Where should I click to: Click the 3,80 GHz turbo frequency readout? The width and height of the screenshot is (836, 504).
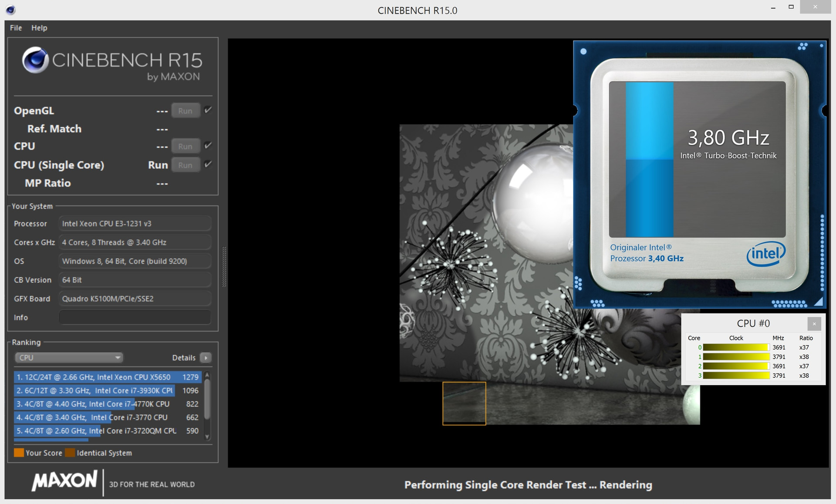pos(728,138)
